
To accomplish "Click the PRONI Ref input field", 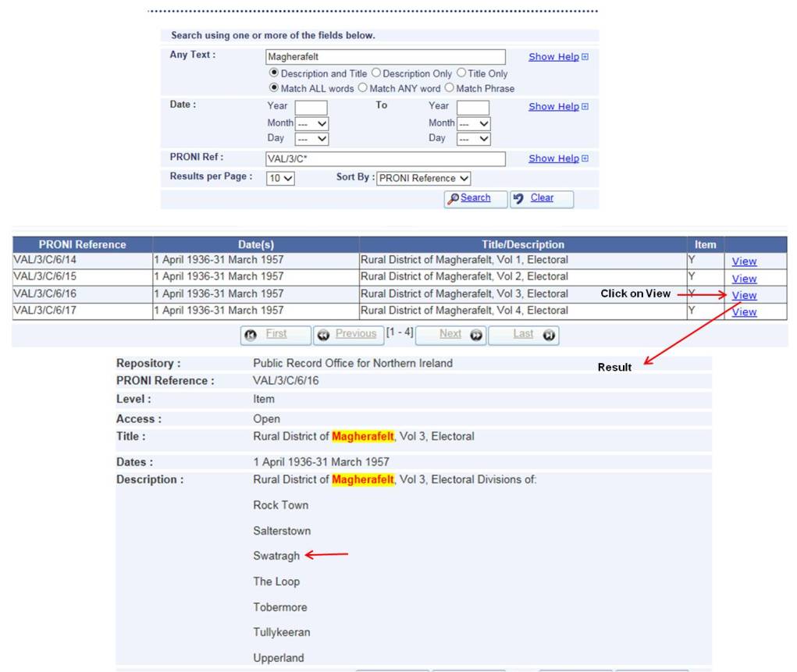I will coord(386,159).
